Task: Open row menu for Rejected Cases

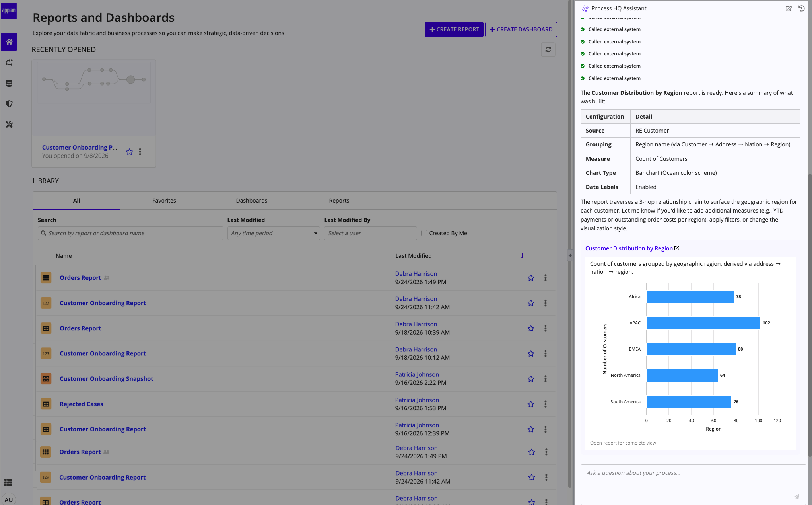Action: [x=546, y=404]
